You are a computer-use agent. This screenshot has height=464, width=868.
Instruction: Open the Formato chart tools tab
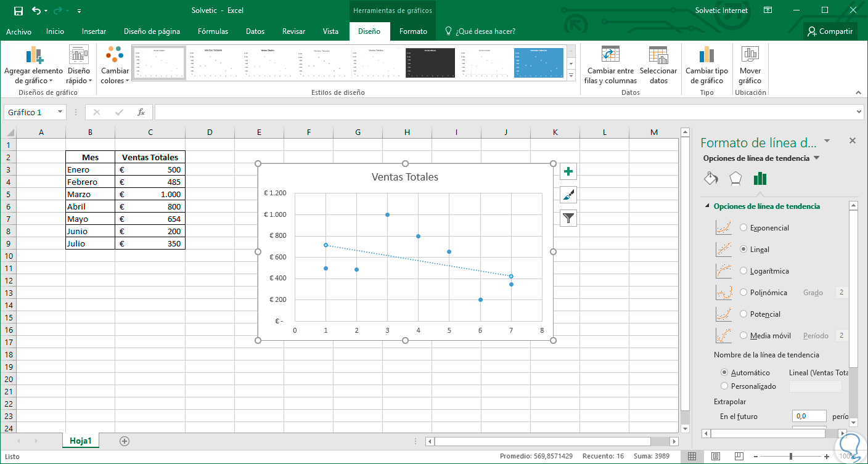pyautogui.click(x=413, y=31)
